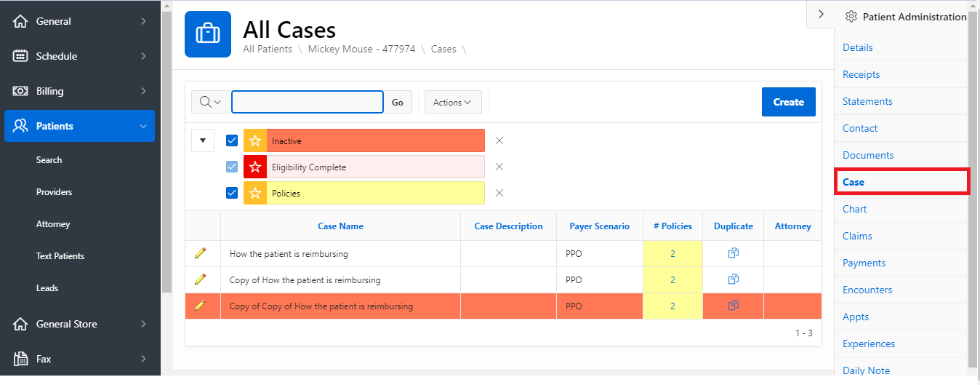Screen dimensions: 980x385
Task: Uncheck the Policies highlight checkbox
Action: pos(232,193)
